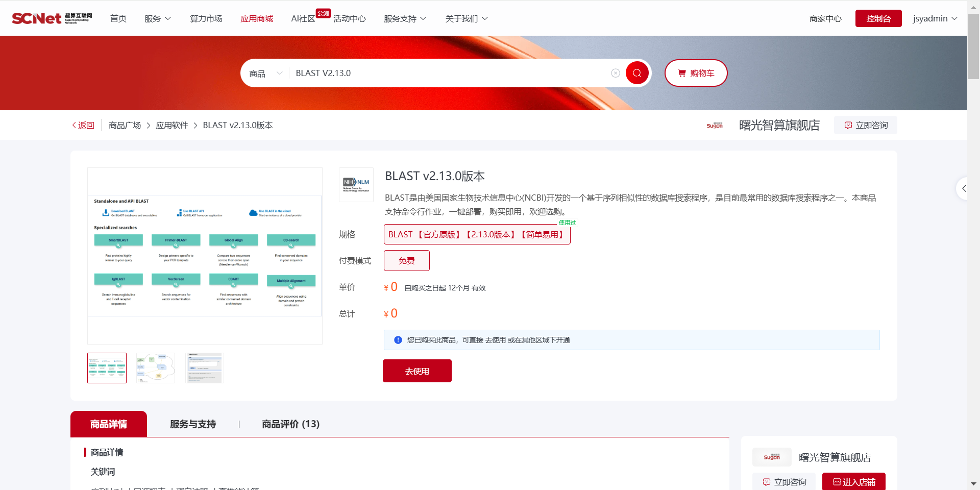Expand the right-side collapsed panel arrow
Screen dimensions: 980x490
pos(963,188)
